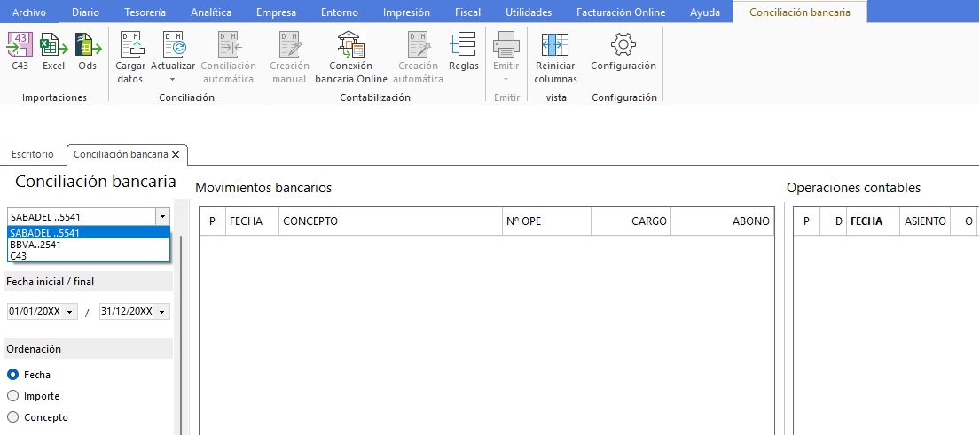Click the CARGO column header
The width and height of the screenshot is (980, 435).
(631, 221)
